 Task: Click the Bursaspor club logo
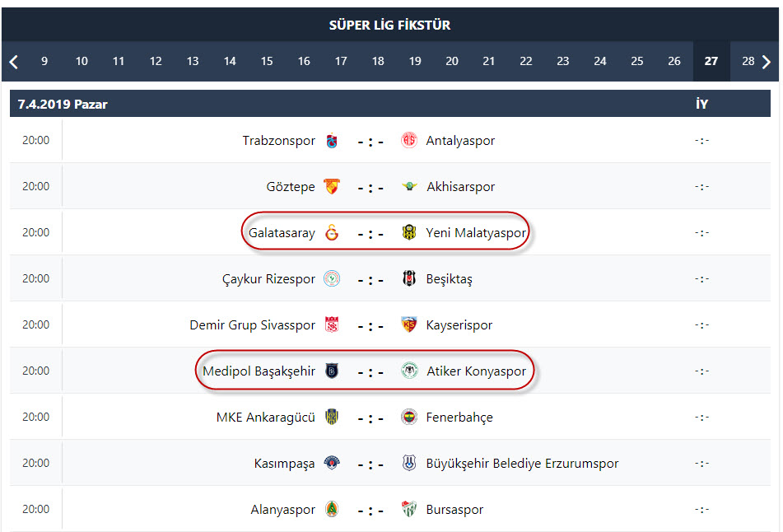409,509
